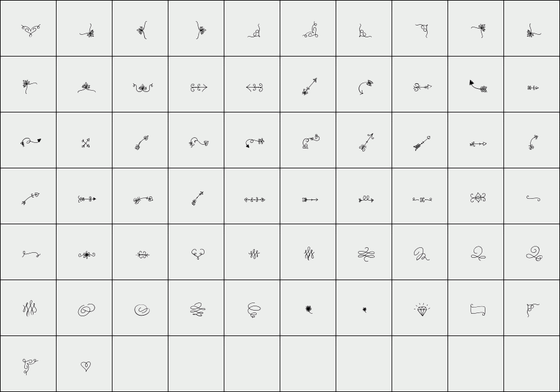Click the double-headed horizontal arrow glyph
The height and width of the screenshot is (392, 560).
[x=254, y=199]
